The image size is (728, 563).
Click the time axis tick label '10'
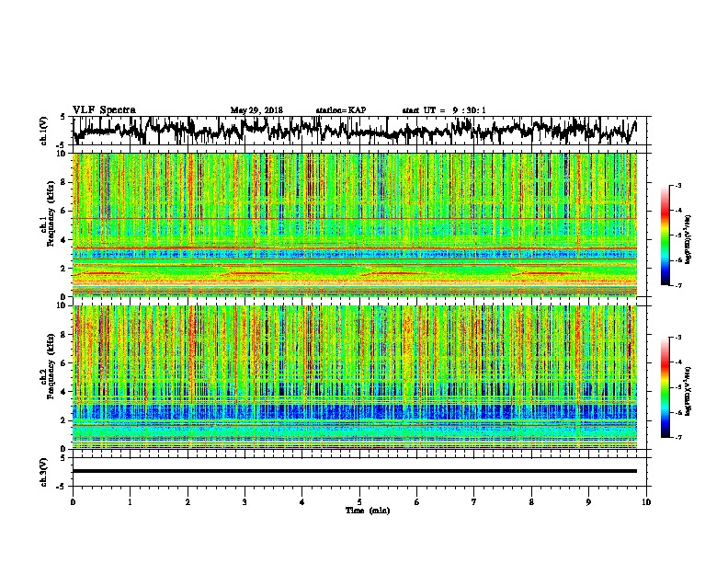tap(646, 502)
